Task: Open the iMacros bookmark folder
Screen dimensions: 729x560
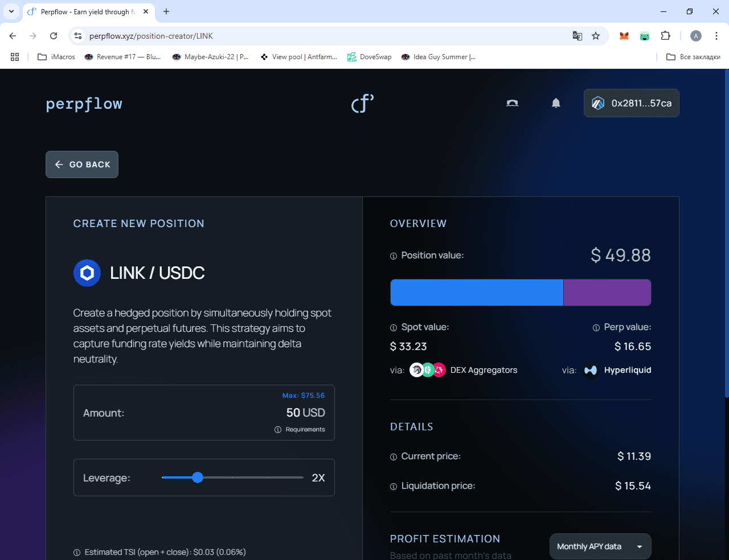Action: click(56, 57)
